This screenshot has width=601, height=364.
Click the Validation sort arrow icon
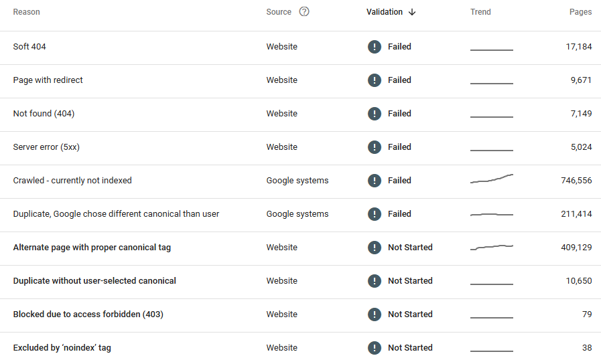pos(412,12)
